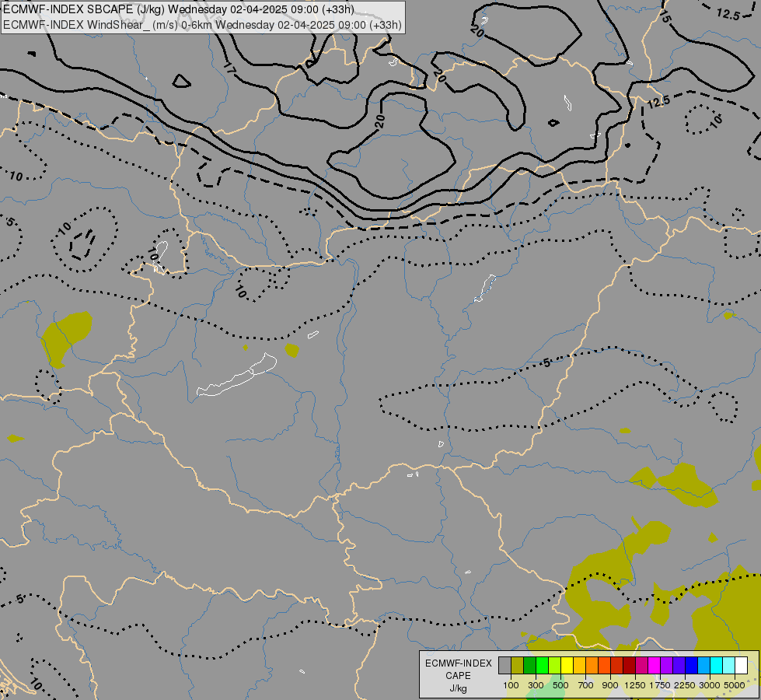Click the legend value 1250
This screenshot has width=761, height=700.
[635, 685]
